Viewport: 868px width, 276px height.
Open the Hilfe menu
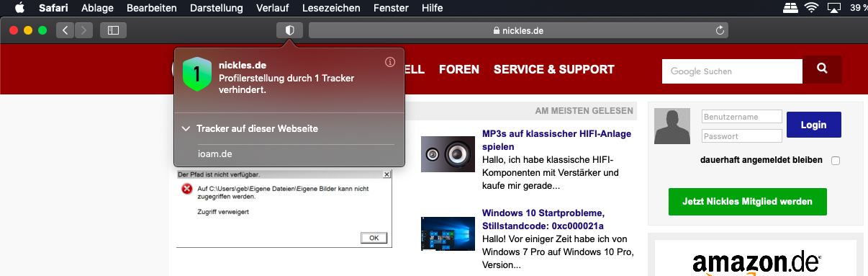point(433,9)
